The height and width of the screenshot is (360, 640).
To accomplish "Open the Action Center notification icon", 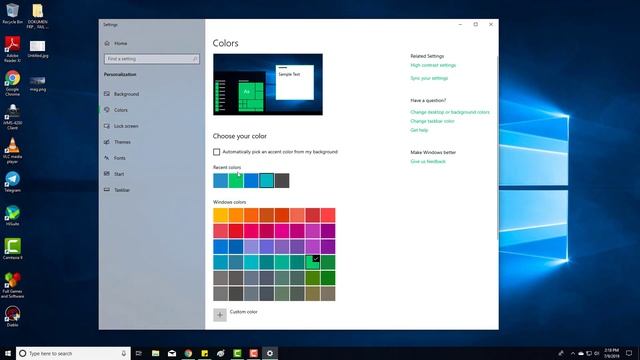I will (629, 353).
